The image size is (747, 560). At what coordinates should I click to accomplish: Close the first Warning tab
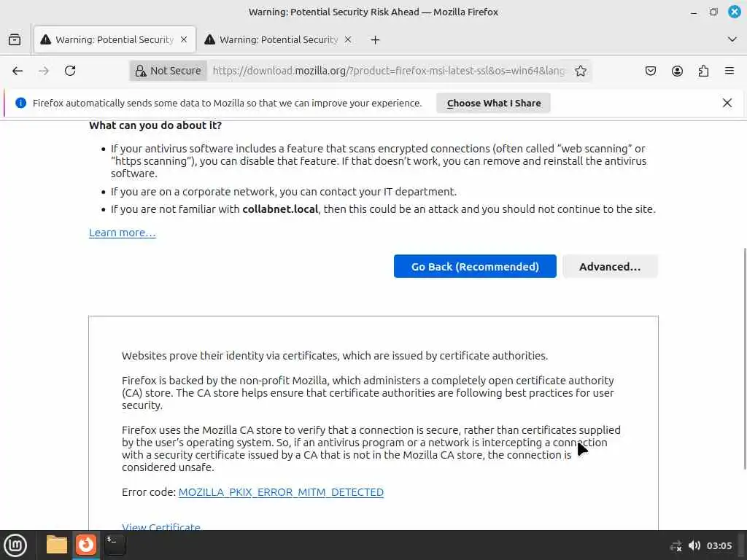pyautogui.click(x=184, y=39)
